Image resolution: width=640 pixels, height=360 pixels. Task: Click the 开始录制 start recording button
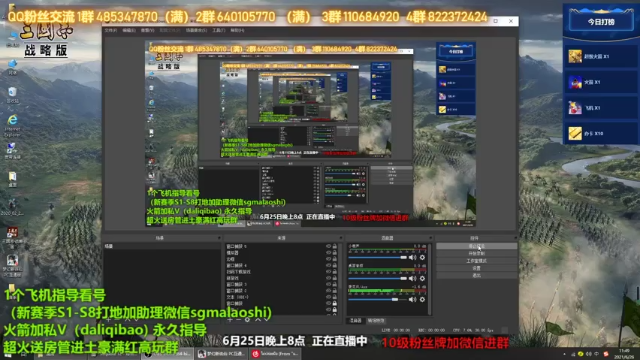pos(476,253)
